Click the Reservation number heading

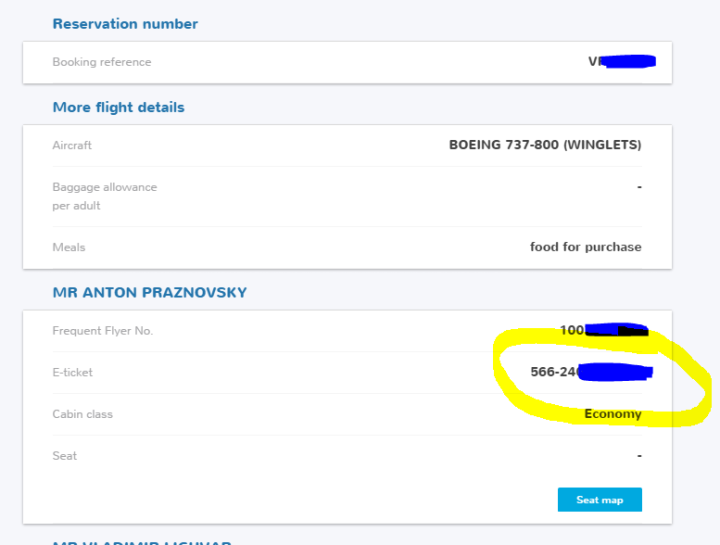pyautogui.click(x=125, y=24)
